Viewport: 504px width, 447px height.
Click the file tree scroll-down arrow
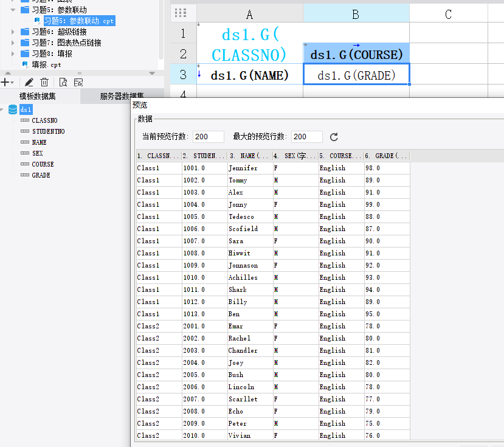[152, 74]
